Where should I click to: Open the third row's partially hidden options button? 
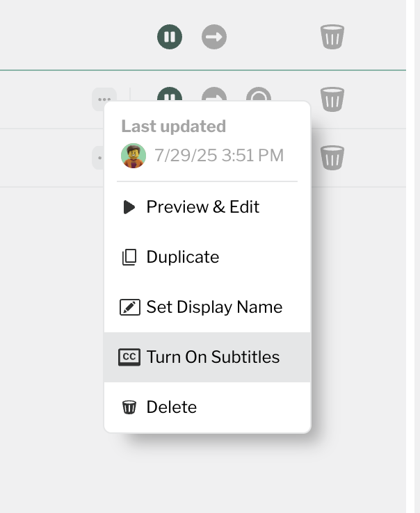point(98,158)
